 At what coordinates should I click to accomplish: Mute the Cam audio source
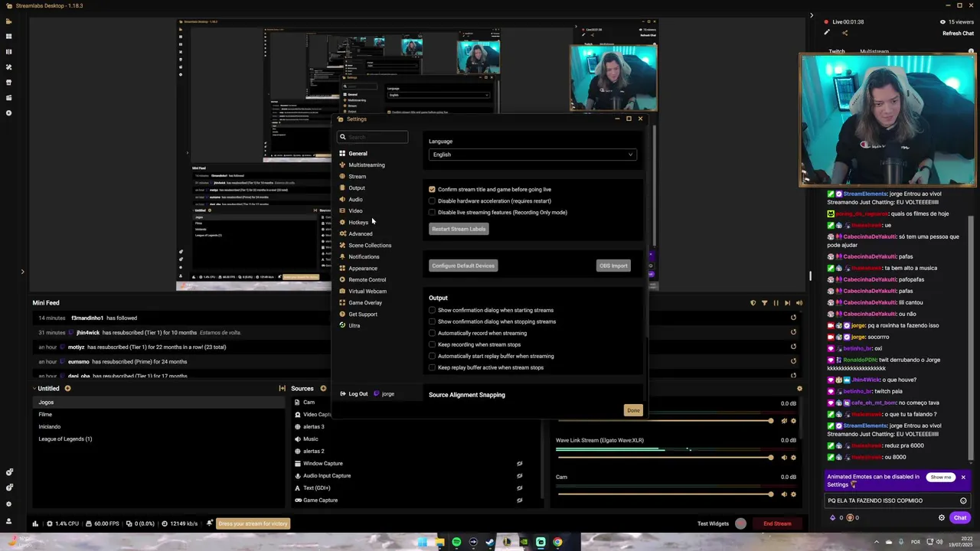(x=783, y=494)
